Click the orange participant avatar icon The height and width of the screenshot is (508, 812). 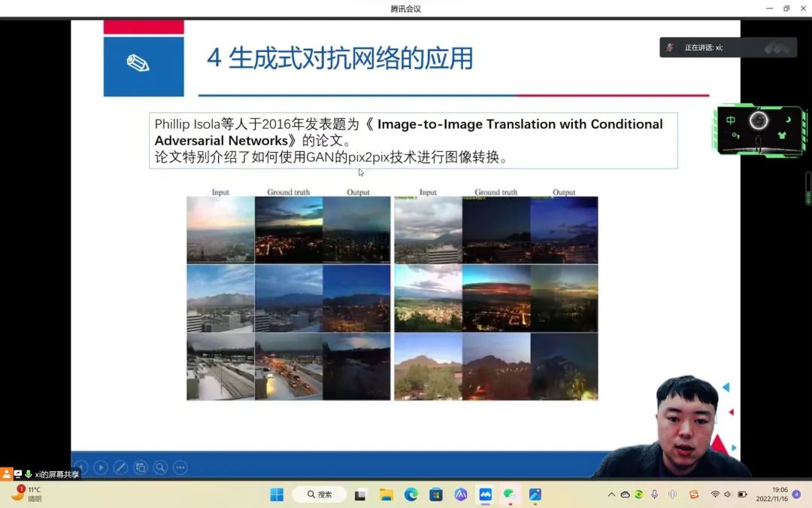(7, 474)
